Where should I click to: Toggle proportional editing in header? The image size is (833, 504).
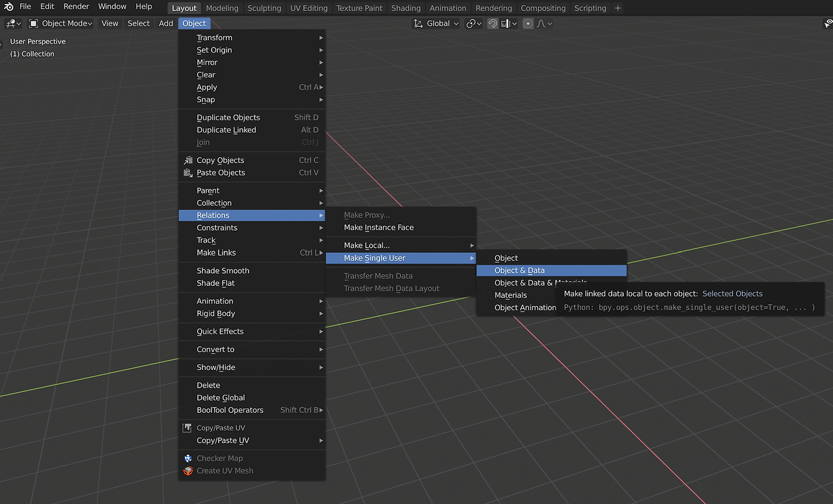point(528,23)
